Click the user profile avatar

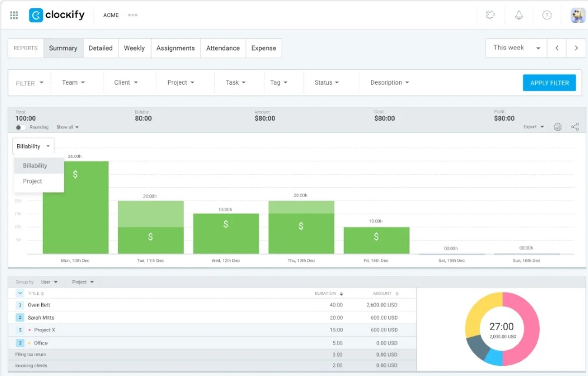(x=577, y=15)
